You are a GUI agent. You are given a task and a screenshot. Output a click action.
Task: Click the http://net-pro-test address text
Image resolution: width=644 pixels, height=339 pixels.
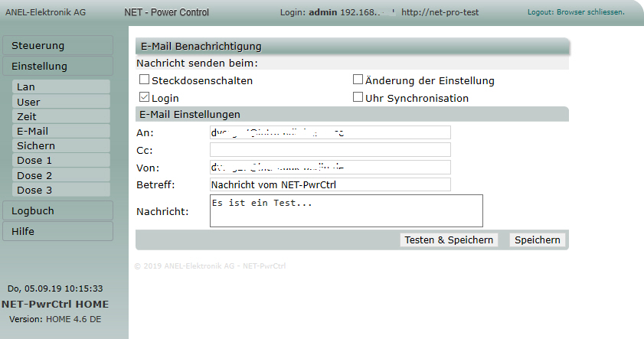point(440,12)
